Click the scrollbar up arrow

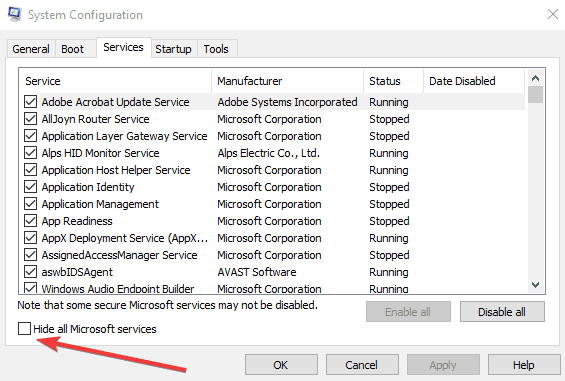(x=535, y=78)
